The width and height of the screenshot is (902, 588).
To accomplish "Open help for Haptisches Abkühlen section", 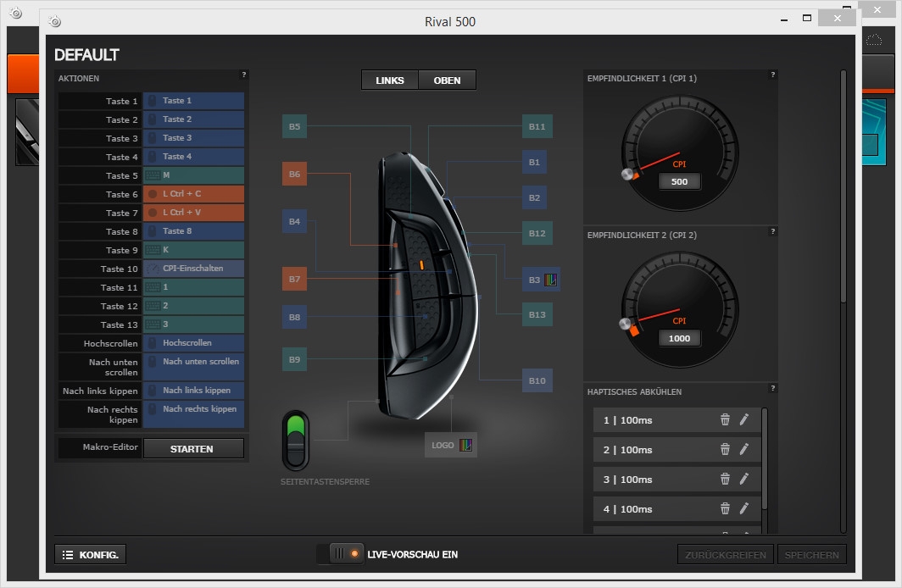I will 772,388.
